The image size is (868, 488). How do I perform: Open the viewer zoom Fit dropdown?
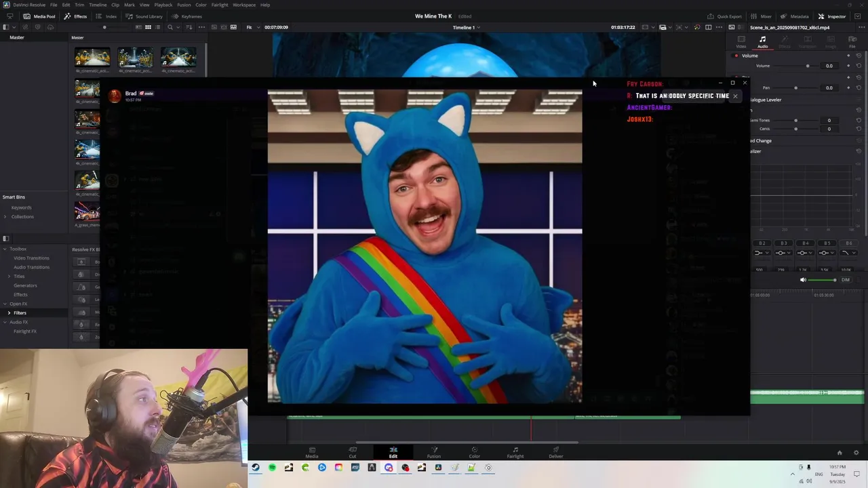tap(252, 27)
